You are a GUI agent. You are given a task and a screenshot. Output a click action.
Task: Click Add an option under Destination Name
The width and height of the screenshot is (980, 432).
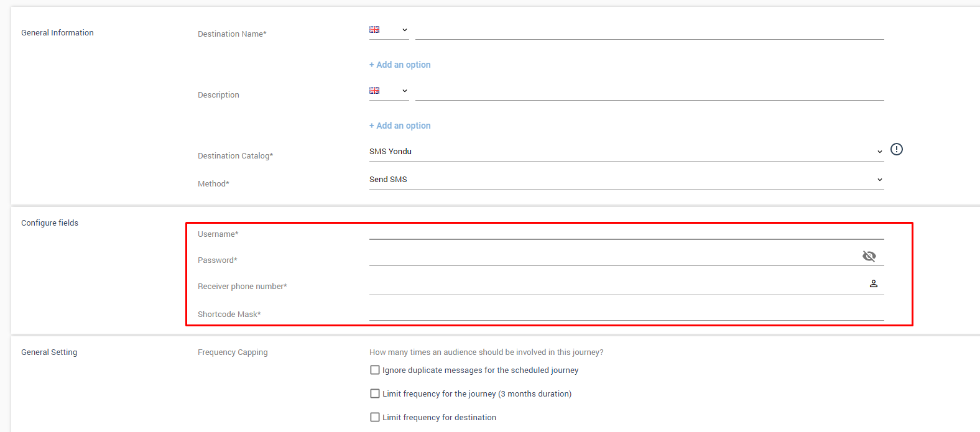400,65
